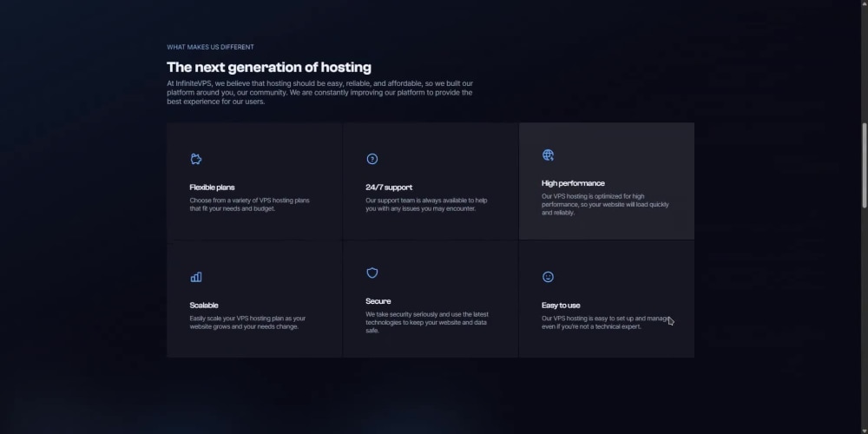The height and width of the screenshot is (434, 868).
Task: Select the Secure card heading
Action: coord(378,301)
